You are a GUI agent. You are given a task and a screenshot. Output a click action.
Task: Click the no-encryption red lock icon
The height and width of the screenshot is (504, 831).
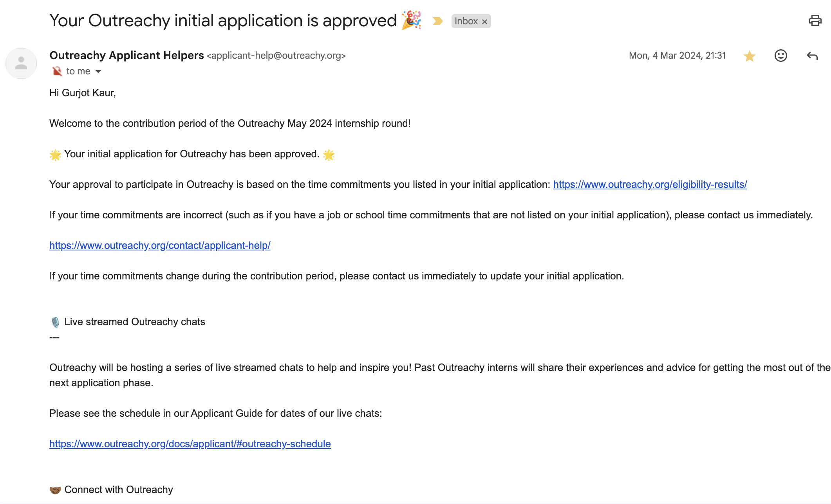pyautogui.click(x=57, y=71)
